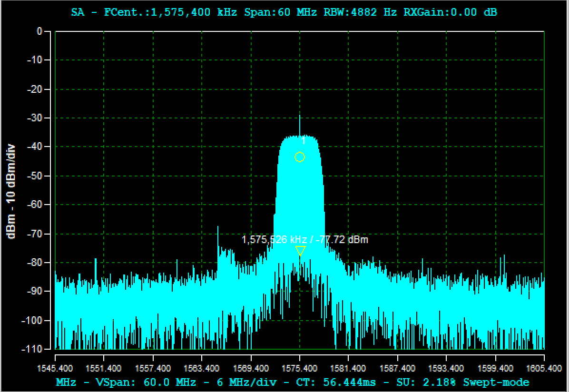Image resolution: width=569 pixels, height=392 pixels.
Task: Click the start frequency label 1545.400
Action: 55,368
